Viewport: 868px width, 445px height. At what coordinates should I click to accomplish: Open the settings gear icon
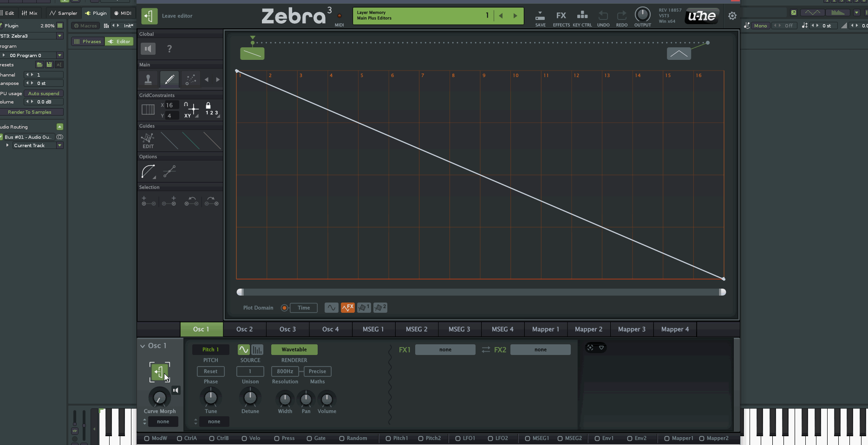pyautogui.click(x=732, y=16)
